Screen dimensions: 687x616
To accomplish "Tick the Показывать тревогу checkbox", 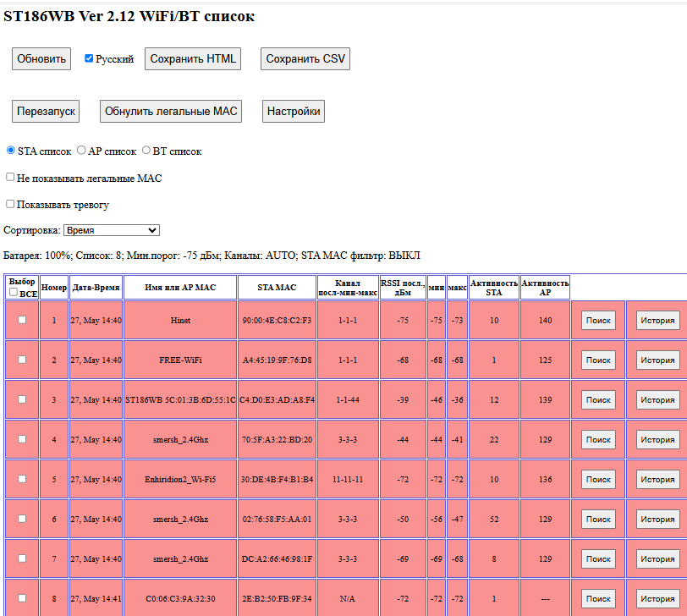I will point(10,204).
